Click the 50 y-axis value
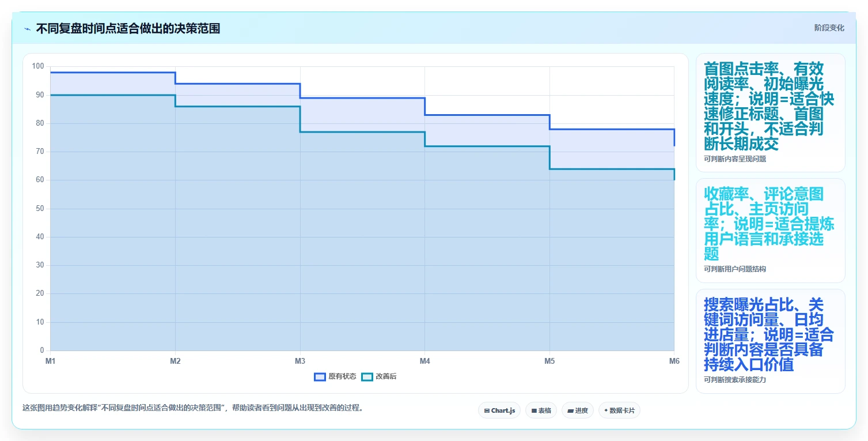 pyautogui.click(x=40, y=209)
